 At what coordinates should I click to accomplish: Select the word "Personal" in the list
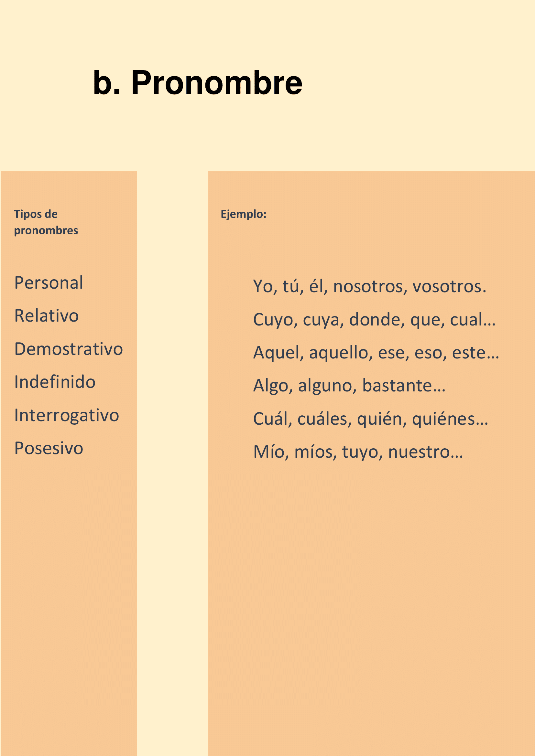49,282
